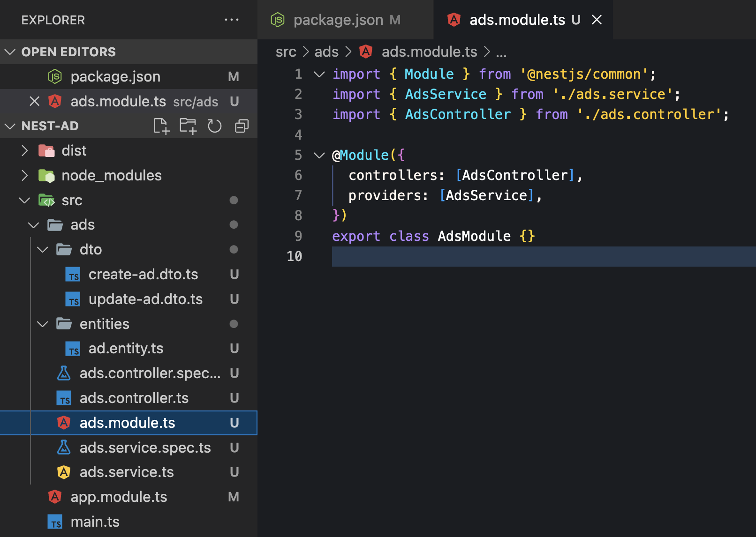Click the Angular icon in the breadcrumb

click(x=366, y=52)
